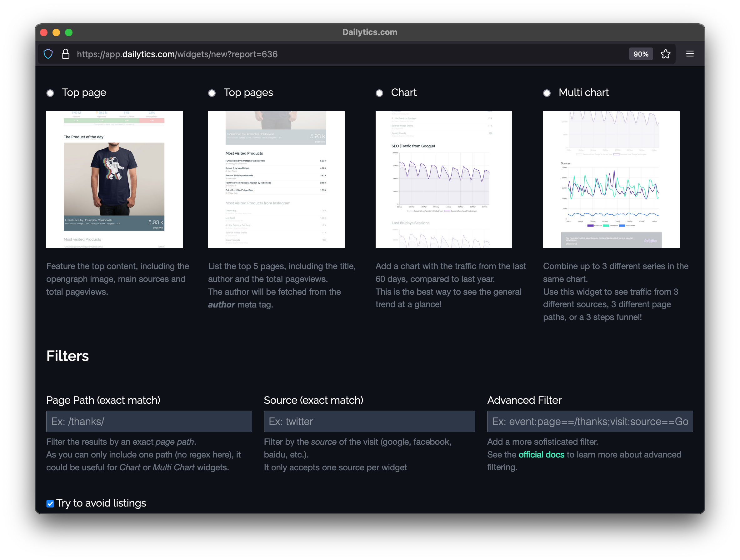This screenshot has width=740, height=560.
Task: Click the Top page t-shirt preview thumbnail
Action: [x=114, y=180]
